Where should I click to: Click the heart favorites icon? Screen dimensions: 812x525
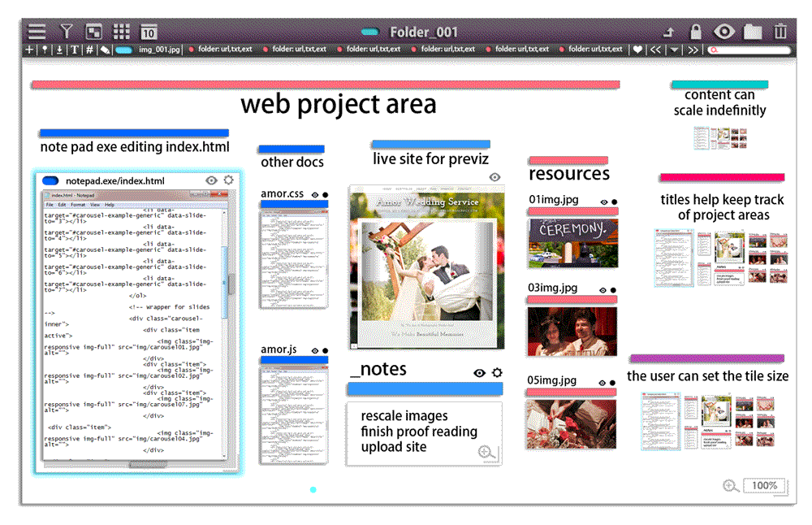pyautogui.click(x=638, y=50)
